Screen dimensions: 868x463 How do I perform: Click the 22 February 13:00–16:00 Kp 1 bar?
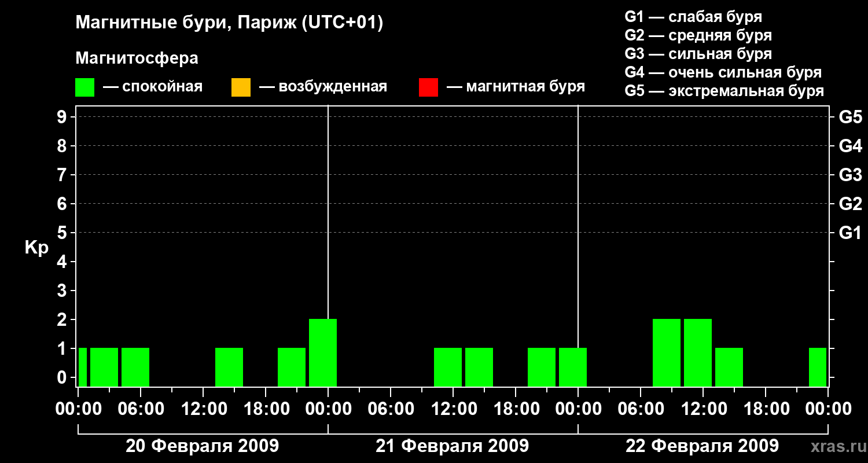729,367
